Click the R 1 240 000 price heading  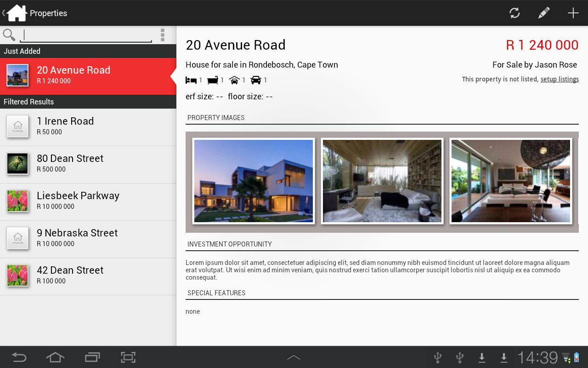(x=542, y=45)
